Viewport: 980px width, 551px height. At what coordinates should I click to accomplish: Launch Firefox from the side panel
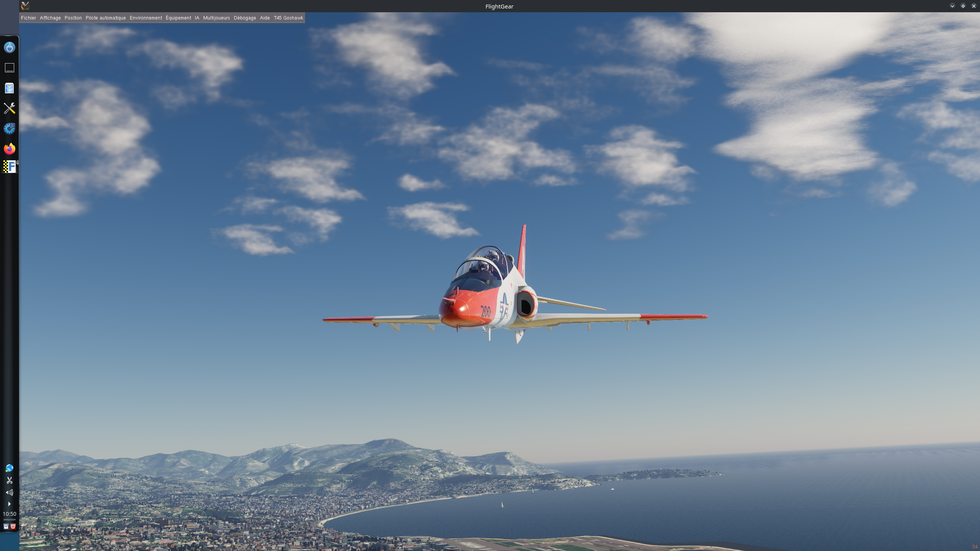10,149
